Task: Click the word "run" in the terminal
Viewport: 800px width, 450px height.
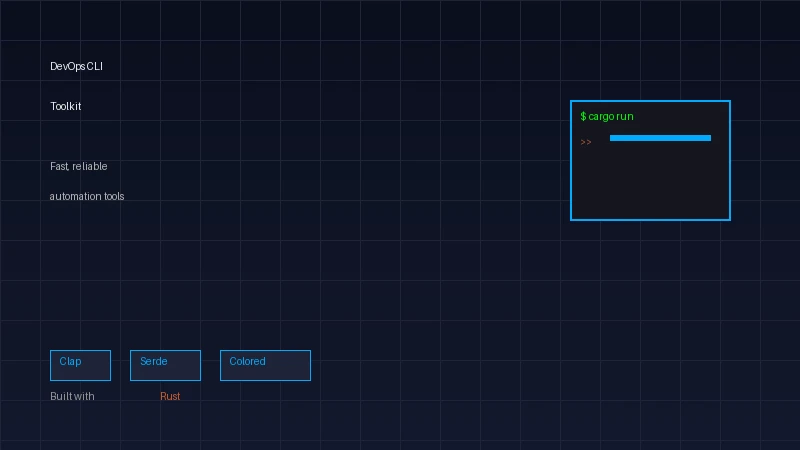Action: coord(625,117)
